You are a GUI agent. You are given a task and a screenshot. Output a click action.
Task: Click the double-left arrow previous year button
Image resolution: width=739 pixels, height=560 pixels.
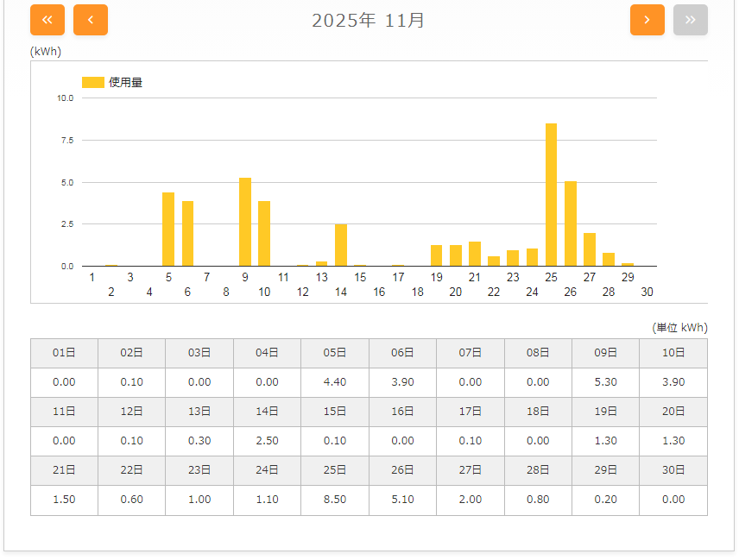(x=47, y=20)
